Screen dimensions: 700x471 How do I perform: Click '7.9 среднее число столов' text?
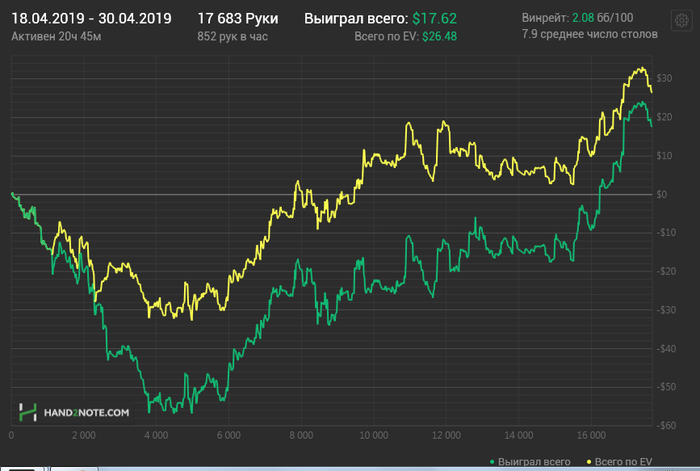(590, 34)
